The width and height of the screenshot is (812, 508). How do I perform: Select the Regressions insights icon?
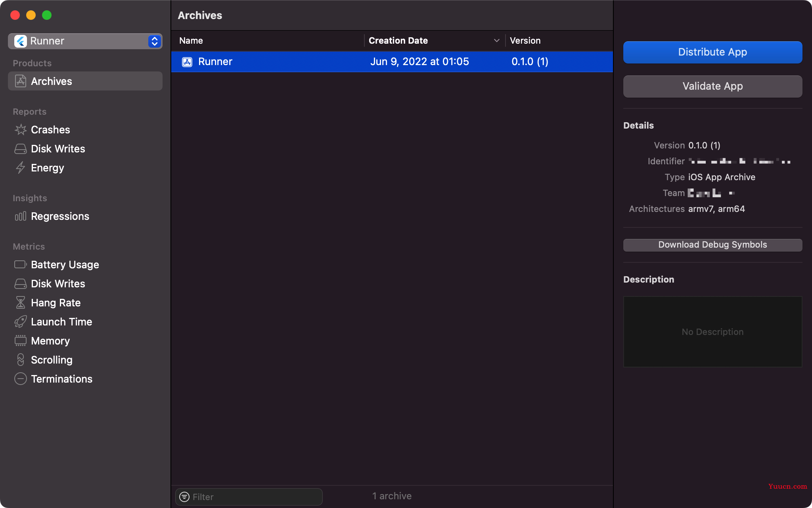pyautogui.click(x=19, y=216)
